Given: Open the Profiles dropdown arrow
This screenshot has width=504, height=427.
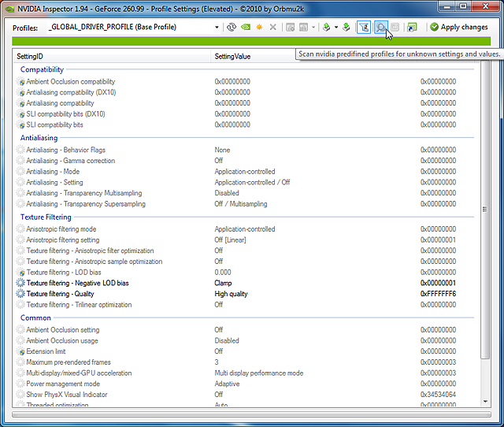Looking at the screenshot, I should coord(217,28).
